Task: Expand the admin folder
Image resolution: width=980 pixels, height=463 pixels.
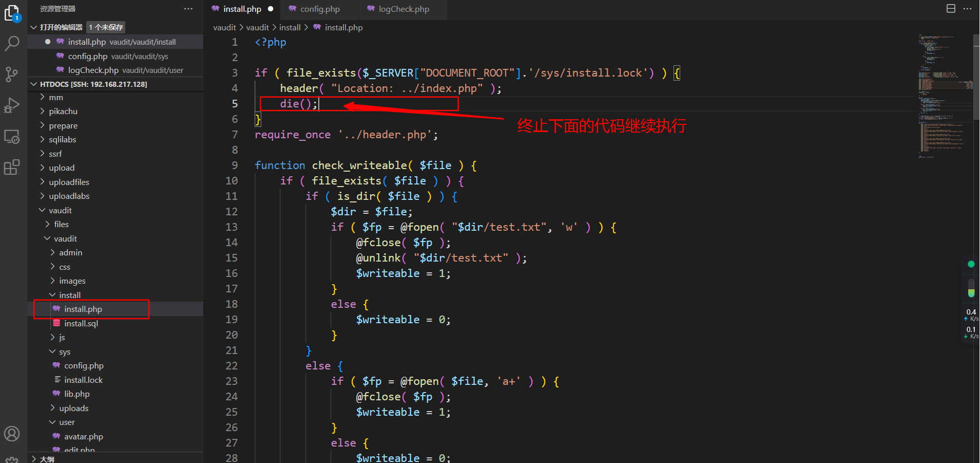Action: (x=52, y=252)
